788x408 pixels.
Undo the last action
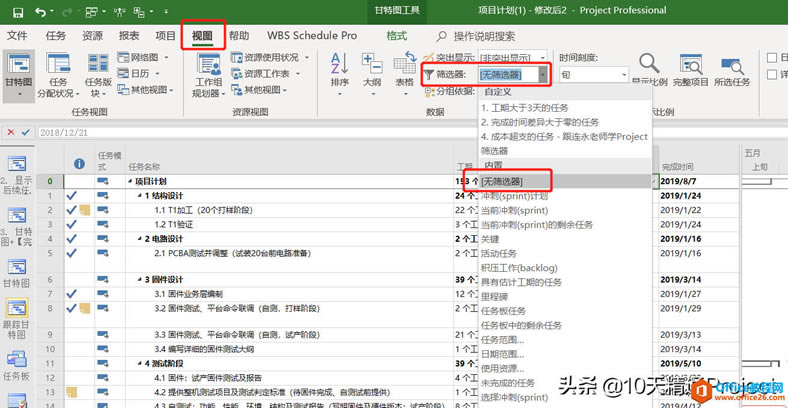coord(41,11)
